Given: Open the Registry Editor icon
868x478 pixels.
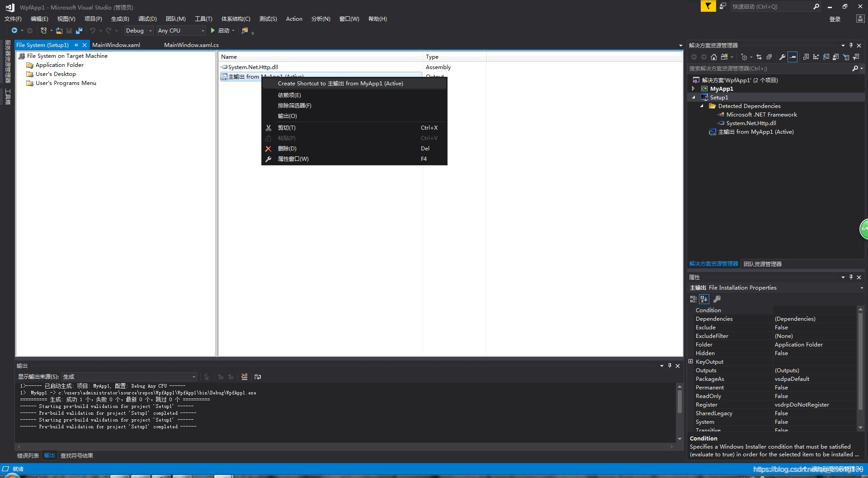Looking at the screenshot, I should click(816, 57).
